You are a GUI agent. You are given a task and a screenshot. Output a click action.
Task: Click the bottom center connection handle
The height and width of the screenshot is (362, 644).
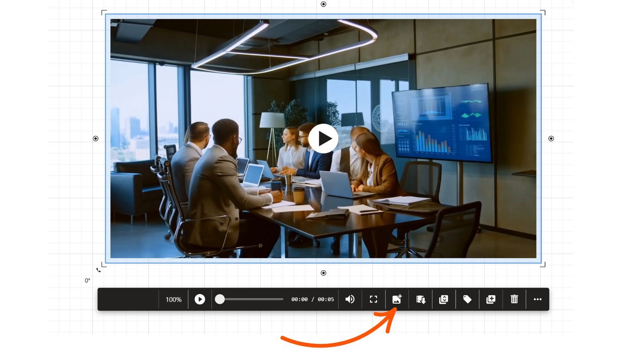click(x=323, y=273)
